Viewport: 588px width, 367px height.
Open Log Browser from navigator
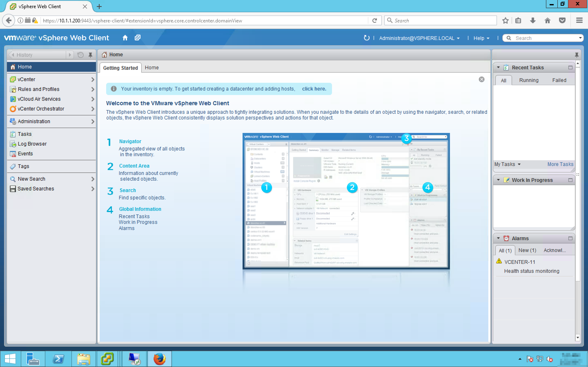pyautogui.click(x=32, y=144)
